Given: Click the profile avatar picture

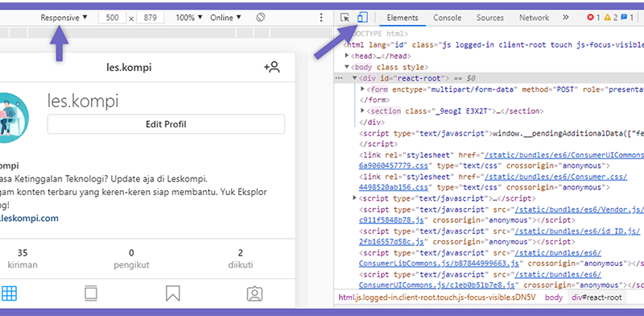Looking at the screenshot, I should click(x=14, y=118).
